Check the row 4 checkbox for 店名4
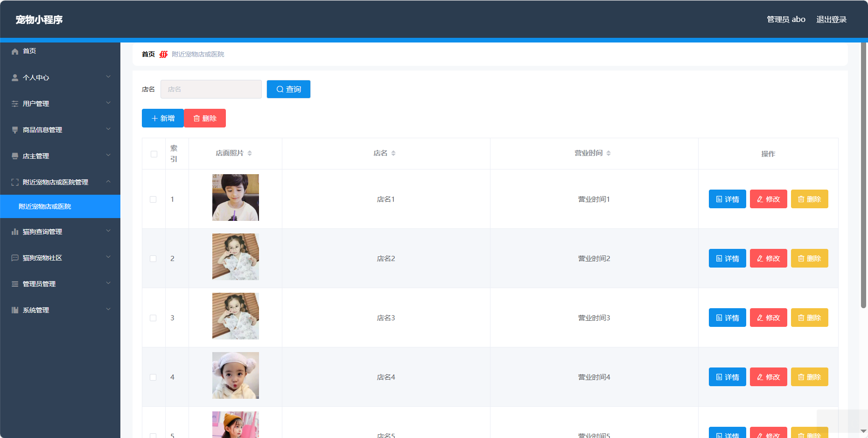 coord(153,377)
